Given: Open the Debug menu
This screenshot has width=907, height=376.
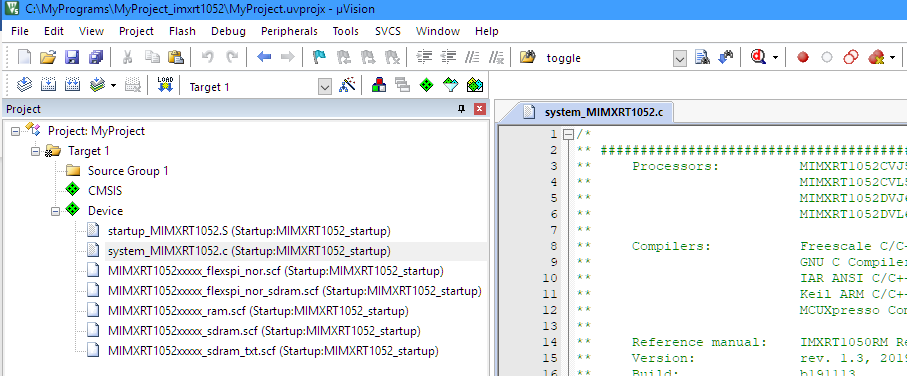Looking at the screenshot, I should click(228, 31).
